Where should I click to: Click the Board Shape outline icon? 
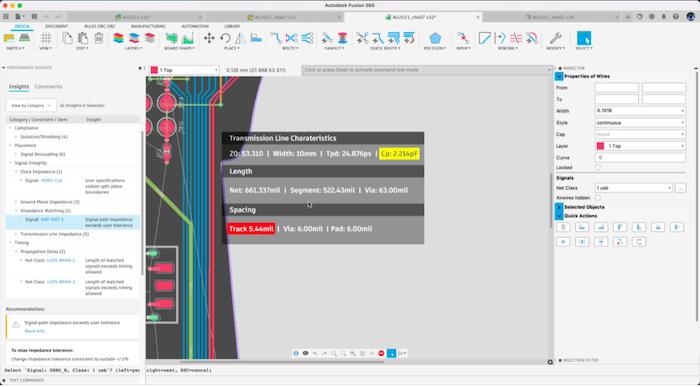point(171,38)
